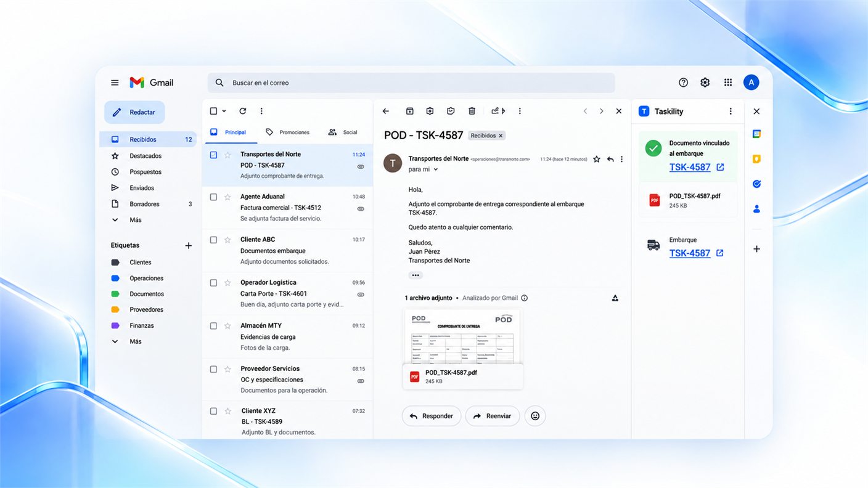
Task: Open Gmail settings gear
Action: [705, 83]
